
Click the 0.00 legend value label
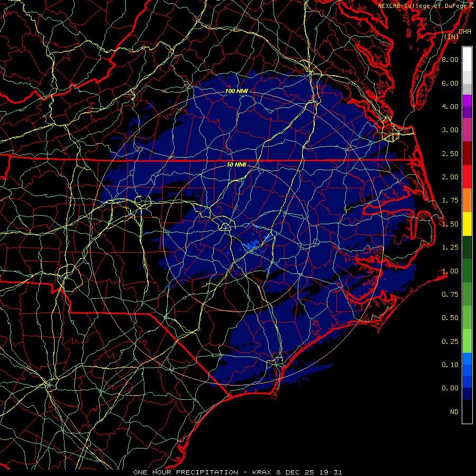coord(450,388)
